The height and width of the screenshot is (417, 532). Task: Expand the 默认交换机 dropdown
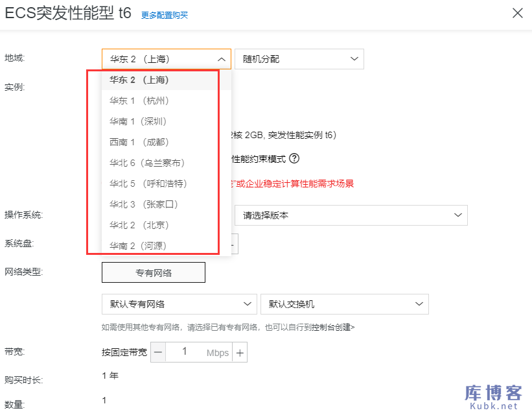point(344,304)
